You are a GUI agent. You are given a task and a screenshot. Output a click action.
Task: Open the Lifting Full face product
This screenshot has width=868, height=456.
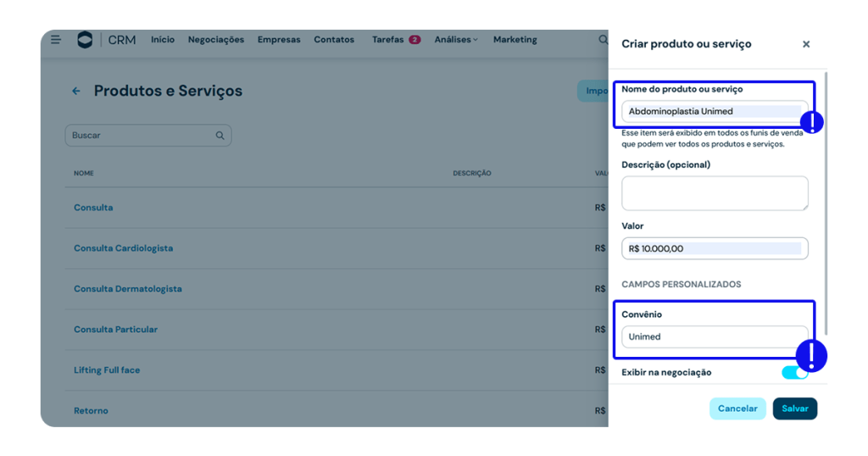(x=107, y=370)
